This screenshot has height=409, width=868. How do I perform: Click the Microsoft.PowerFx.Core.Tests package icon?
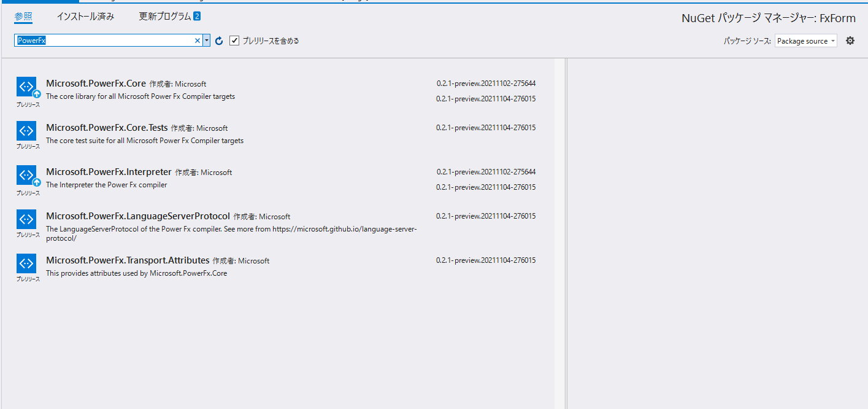tap(26, 131)
